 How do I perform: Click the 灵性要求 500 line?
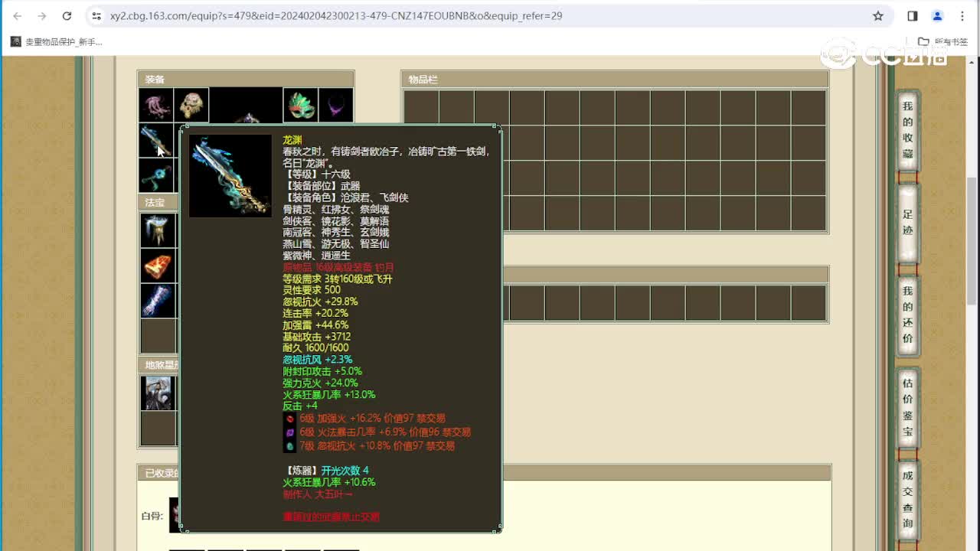click(312, 290)
